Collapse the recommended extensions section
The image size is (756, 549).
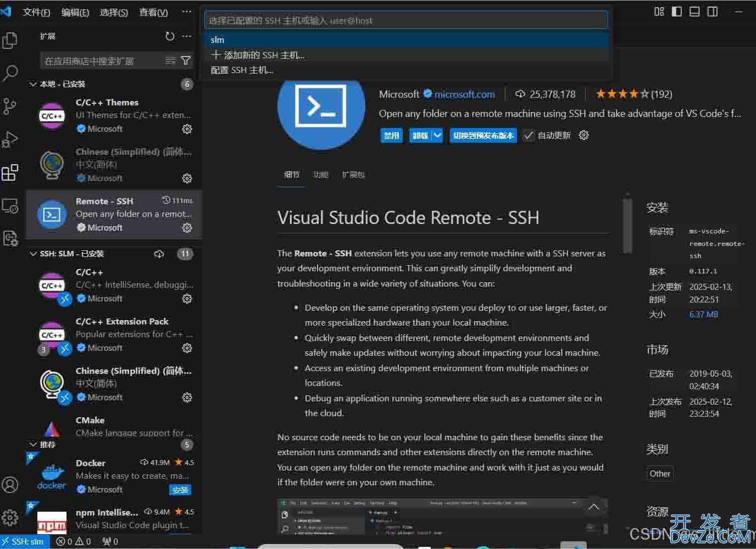[x=33, y=444]
